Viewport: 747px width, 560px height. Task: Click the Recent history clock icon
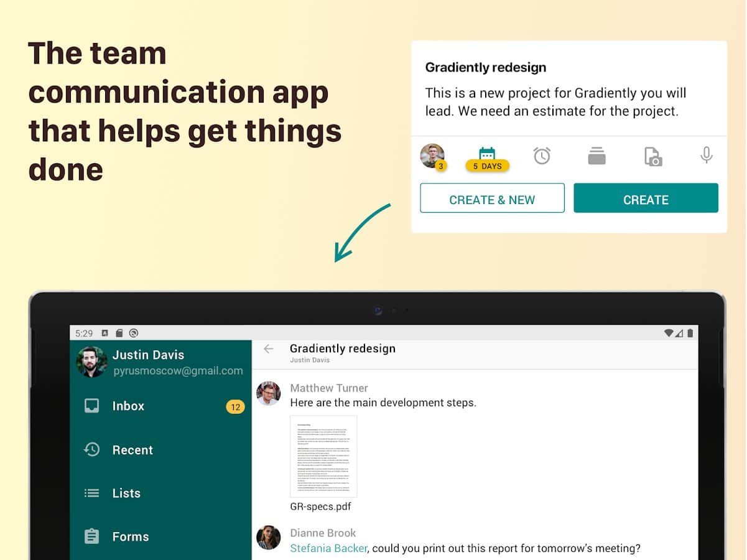92,449
